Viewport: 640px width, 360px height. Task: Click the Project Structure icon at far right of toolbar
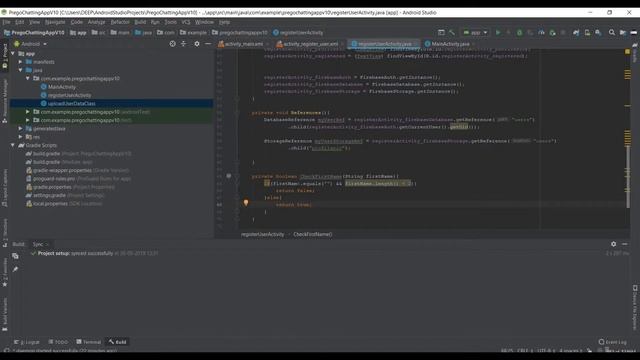[622, 33]
